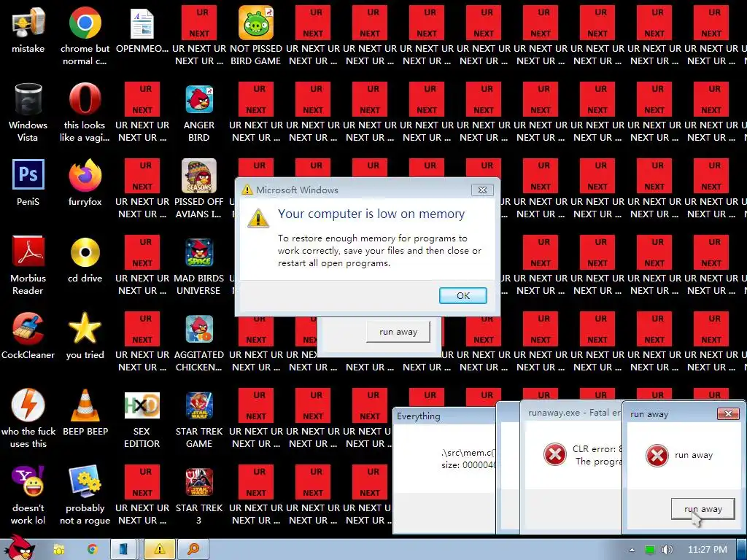Click the green tray status icon
The width and height of the screenshot is (747, 560).
point(650,550)
